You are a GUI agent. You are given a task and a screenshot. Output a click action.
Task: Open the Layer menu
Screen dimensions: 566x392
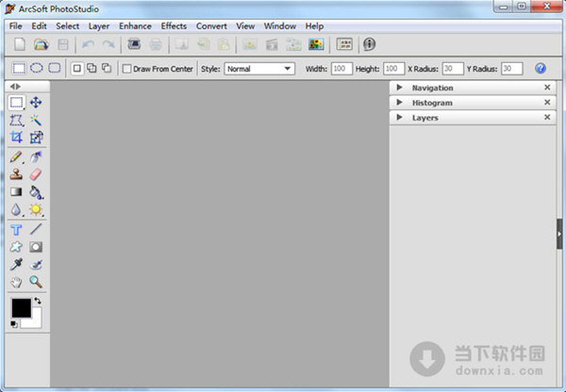point(99,26)
